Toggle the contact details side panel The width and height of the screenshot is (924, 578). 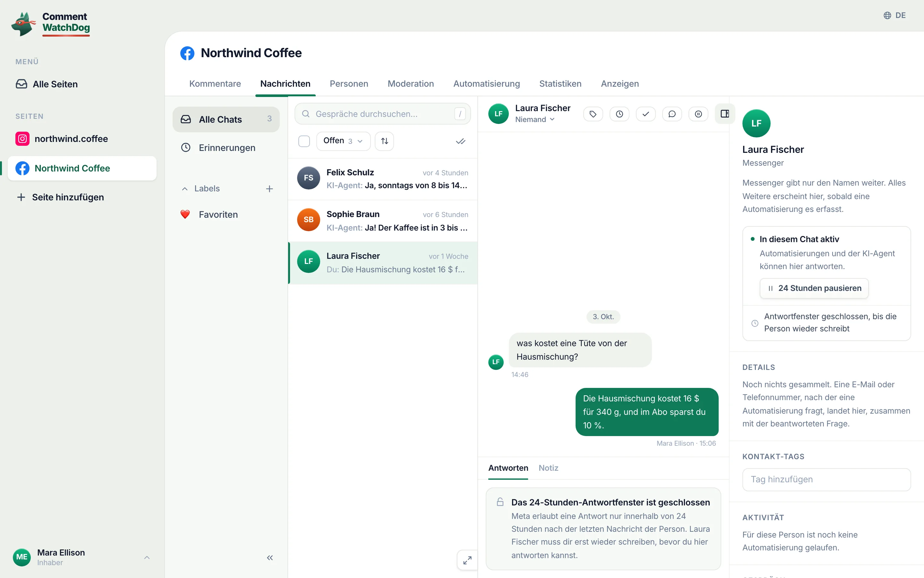coord(725,114)
